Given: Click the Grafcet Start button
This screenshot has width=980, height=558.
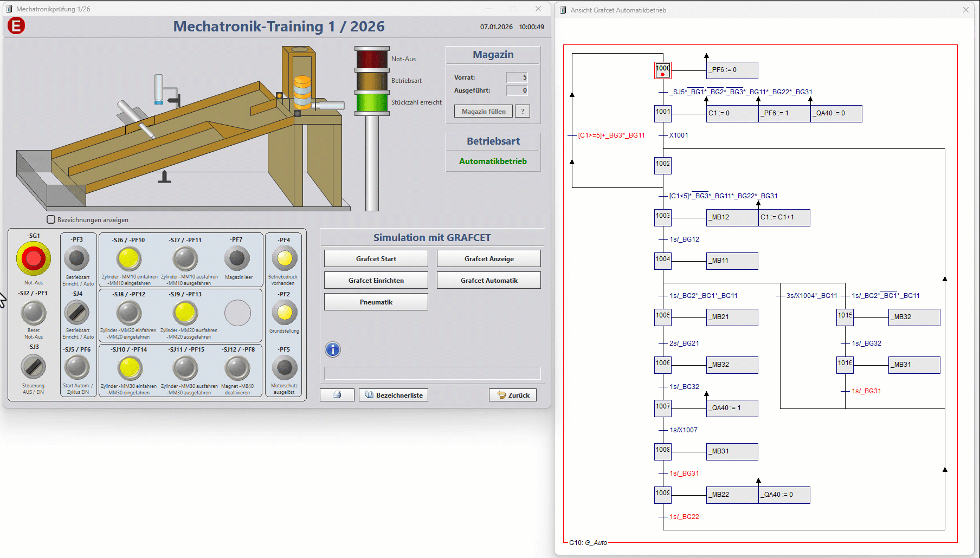Looking at the screenshot, I should click(x=376, y=258).
